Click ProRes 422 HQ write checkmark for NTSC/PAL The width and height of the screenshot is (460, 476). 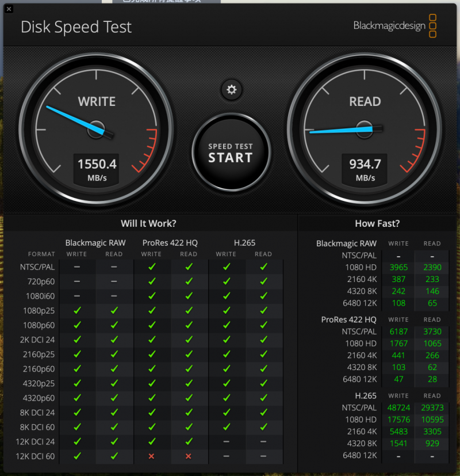[x=152, y=266]
